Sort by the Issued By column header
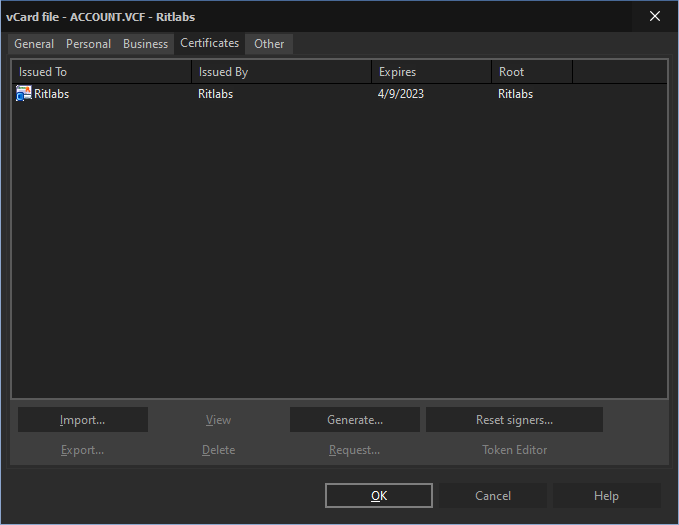679x525 pixels. click(281, 72)
